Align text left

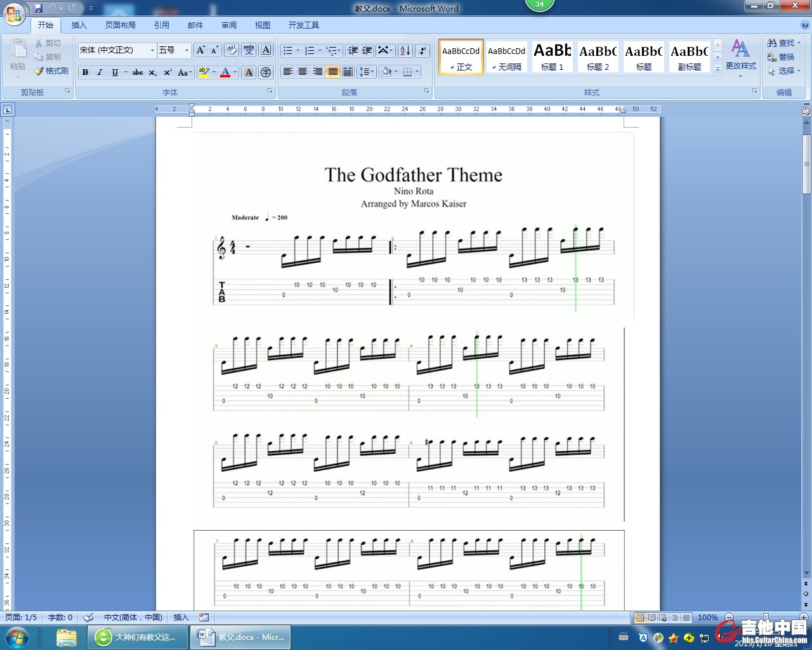tap(288, 72)
